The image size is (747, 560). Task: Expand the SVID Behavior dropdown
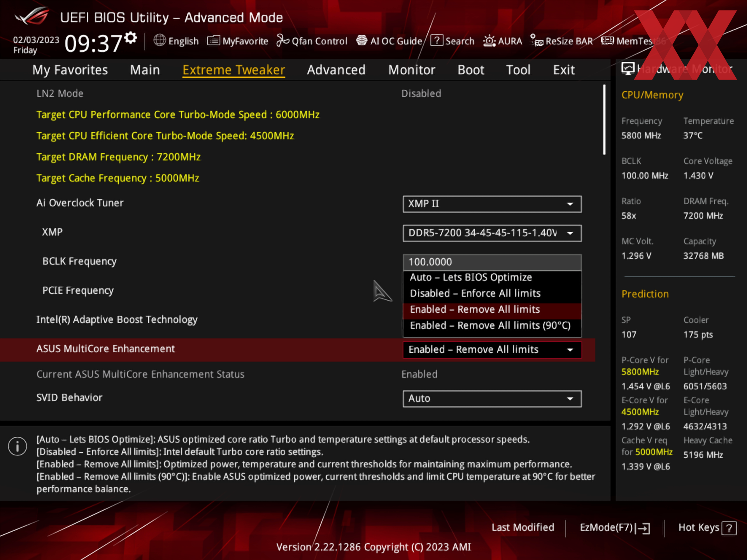pos(492,399)
